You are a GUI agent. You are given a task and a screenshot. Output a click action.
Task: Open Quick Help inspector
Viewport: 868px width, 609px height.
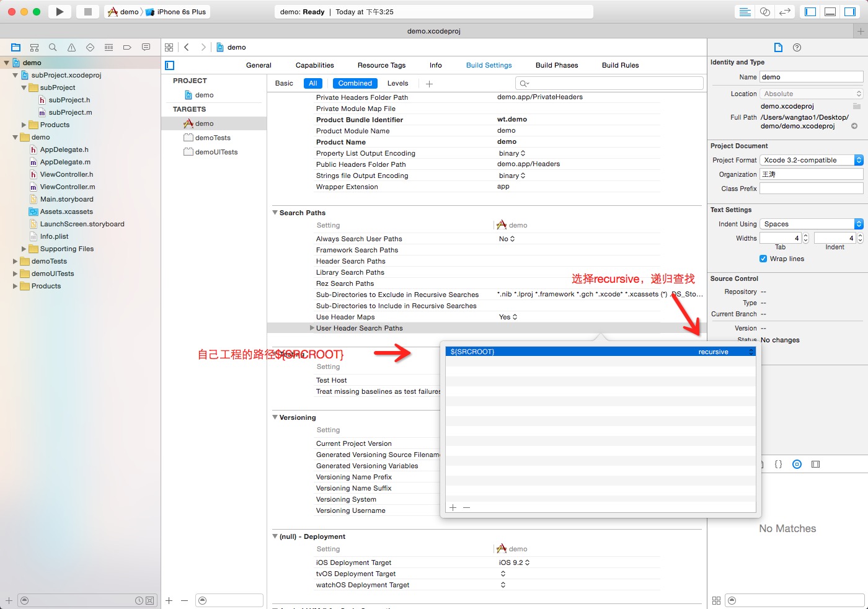click(797, 48)
